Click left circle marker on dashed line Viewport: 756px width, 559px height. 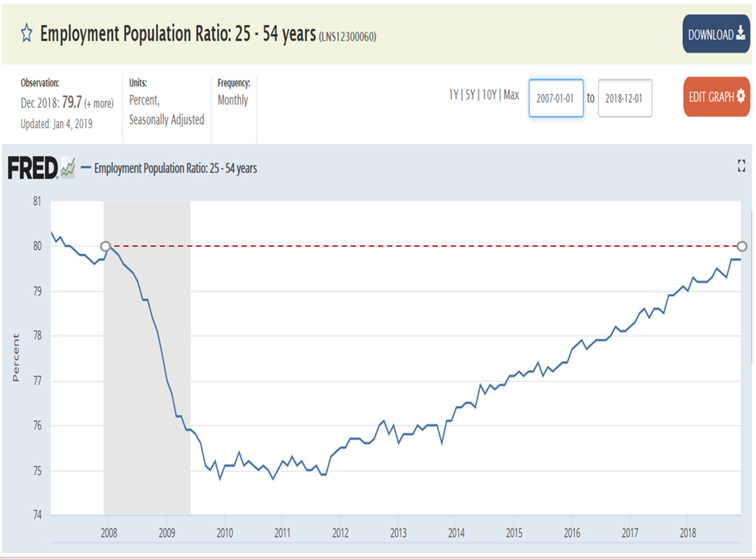(106, 246)
